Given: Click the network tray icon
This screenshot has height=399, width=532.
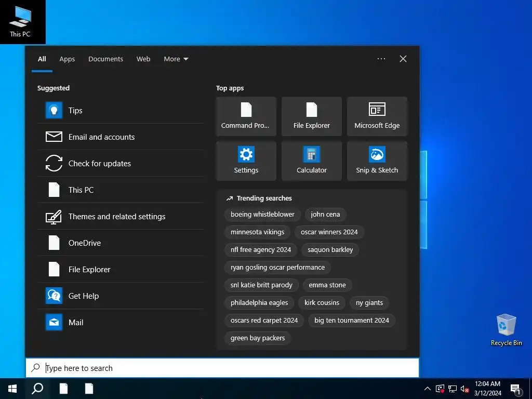Looking at the screenshot, I should pyautogui.click(x=453, y=389).
